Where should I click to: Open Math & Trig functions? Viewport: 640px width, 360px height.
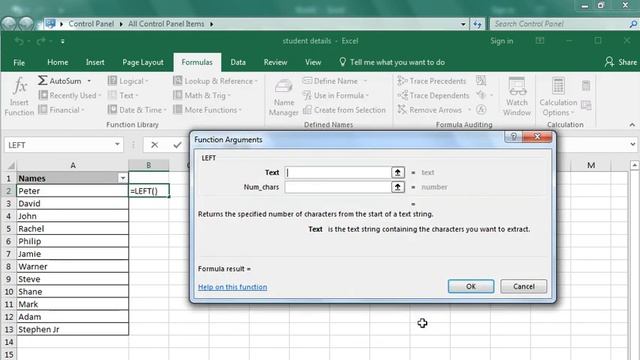point(202,96)
